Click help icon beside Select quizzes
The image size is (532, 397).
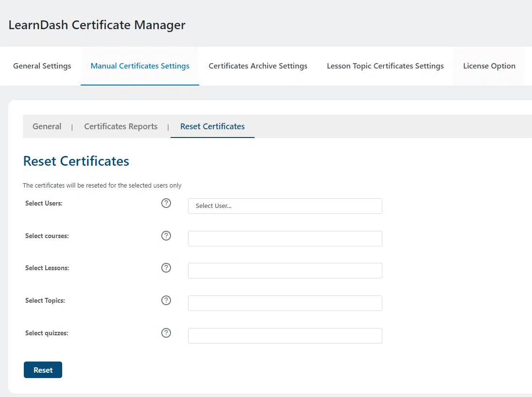coord(166,333)
